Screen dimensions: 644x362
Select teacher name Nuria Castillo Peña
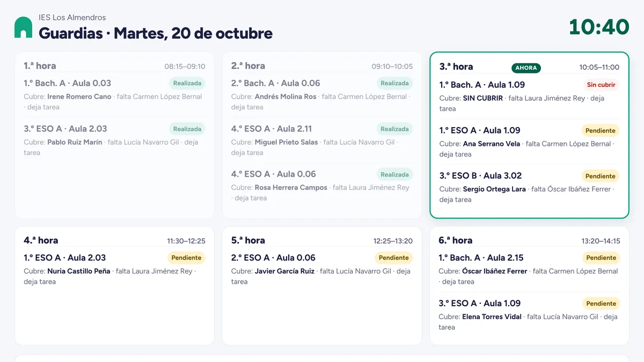(79, 271)
